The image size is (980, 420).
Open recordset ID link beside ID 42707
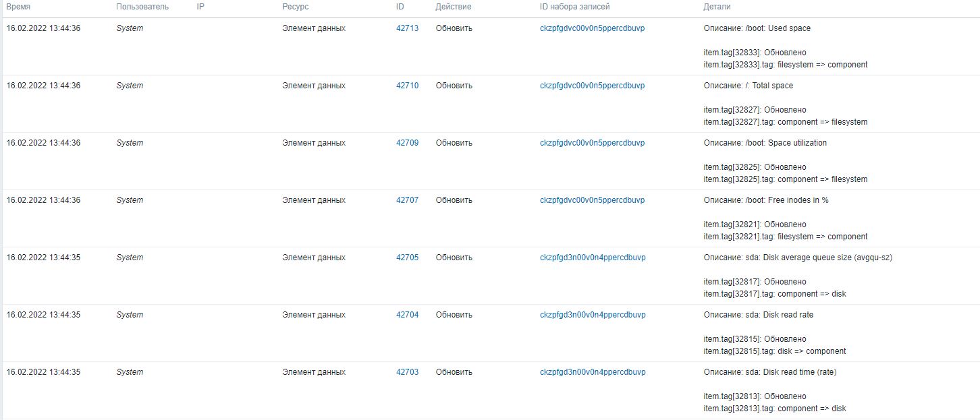tap(592, 200)
